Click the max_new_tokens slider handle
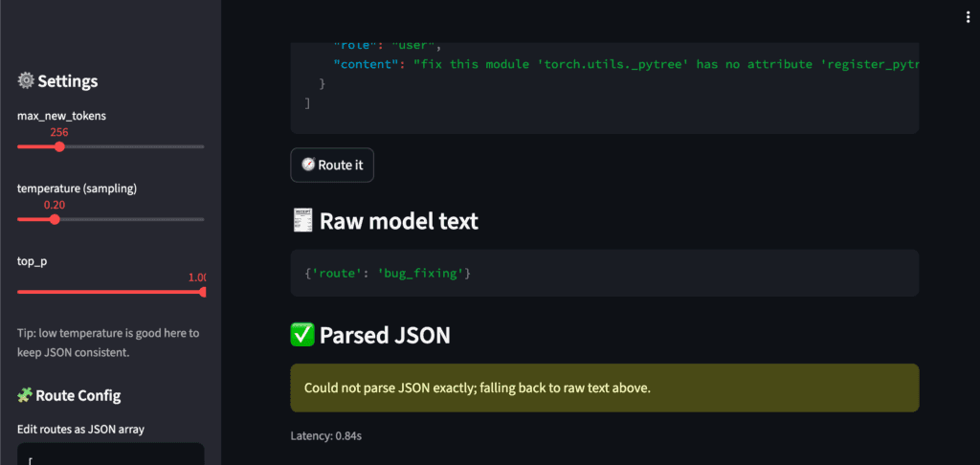 pyautogui.click(x=59, y=146)
